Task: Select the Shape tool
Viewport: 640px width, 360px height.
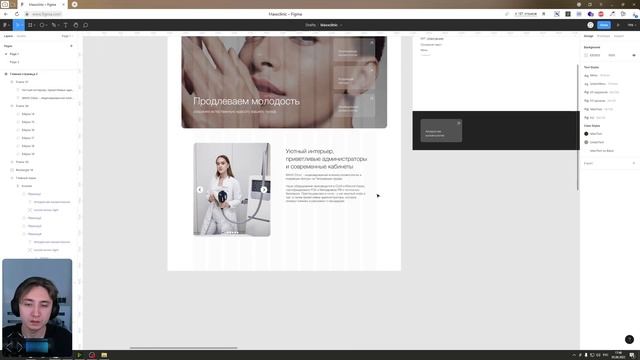Action: click(x=42, y=25)
